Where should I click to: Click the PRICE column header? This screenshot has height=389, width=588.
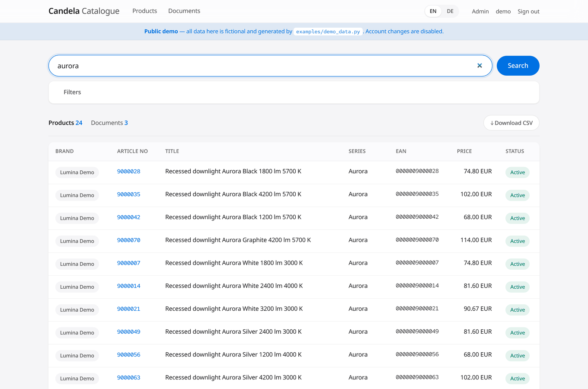[x=464, y=151]
